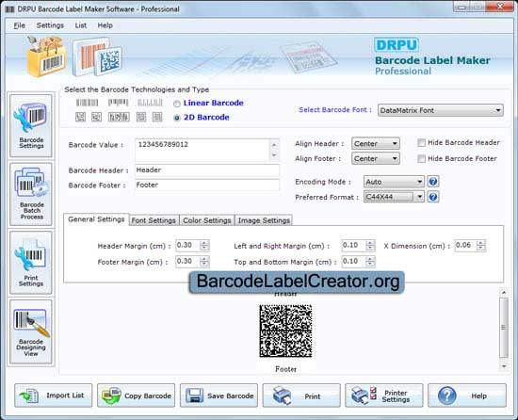The image size is (518, 420).
Task: Click into the Barcode Header field
Action: 207,170
